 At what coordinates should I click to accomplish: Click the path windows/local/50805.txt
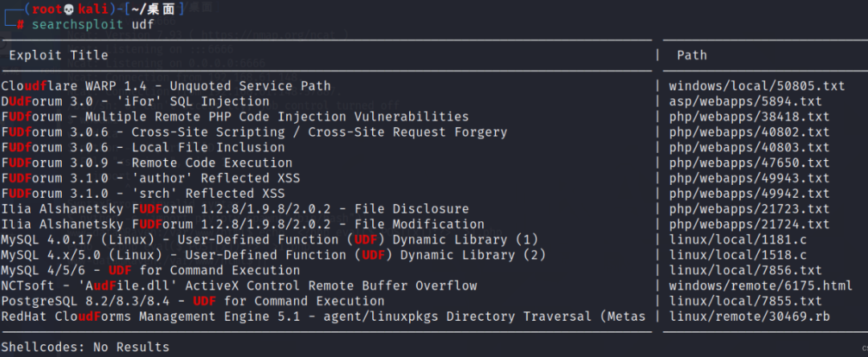pos(757,86)
